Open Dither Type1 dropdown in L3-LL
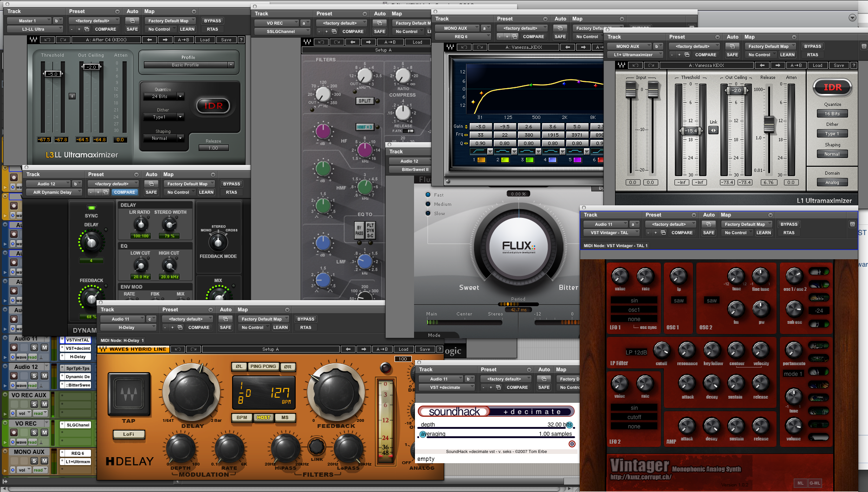Viewport: 868px width, 492px height. coord(164,117)
